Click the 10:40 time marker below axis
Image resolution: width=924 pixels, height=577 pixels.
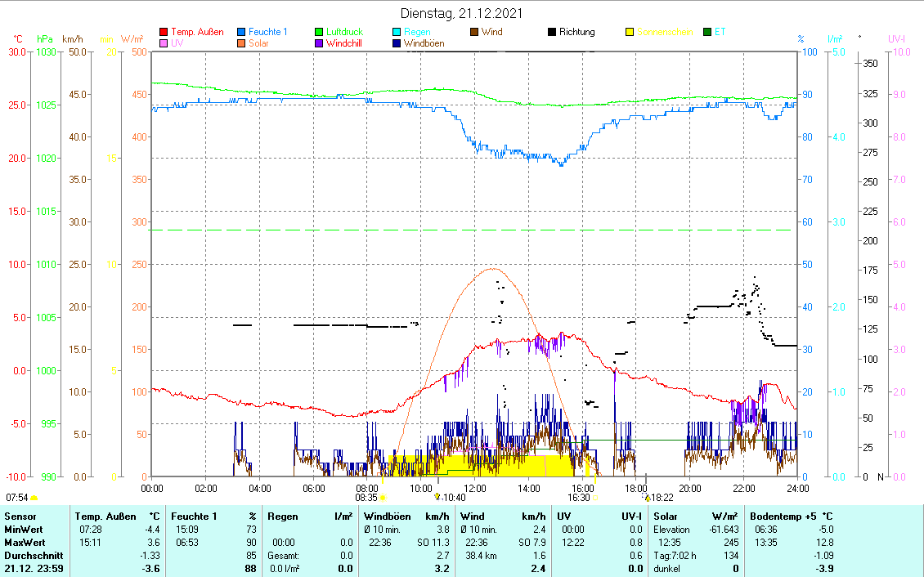pos(437,497)
